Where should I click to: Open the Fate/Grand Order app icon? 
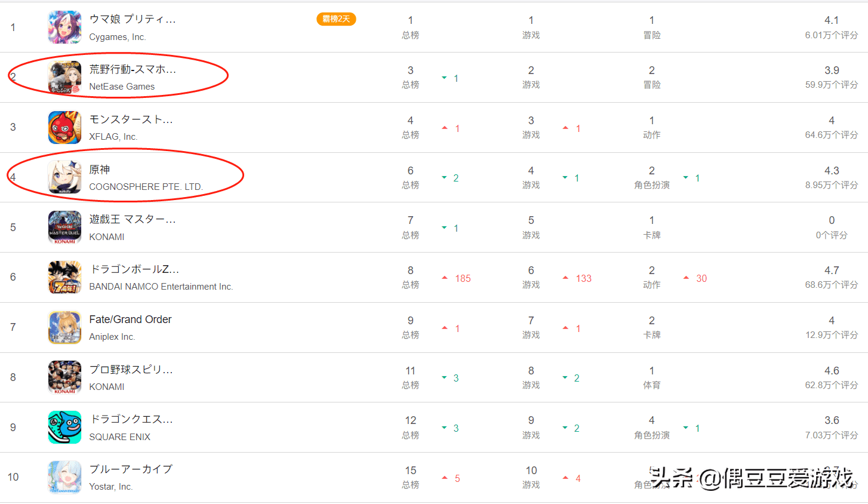pos(64,327)
